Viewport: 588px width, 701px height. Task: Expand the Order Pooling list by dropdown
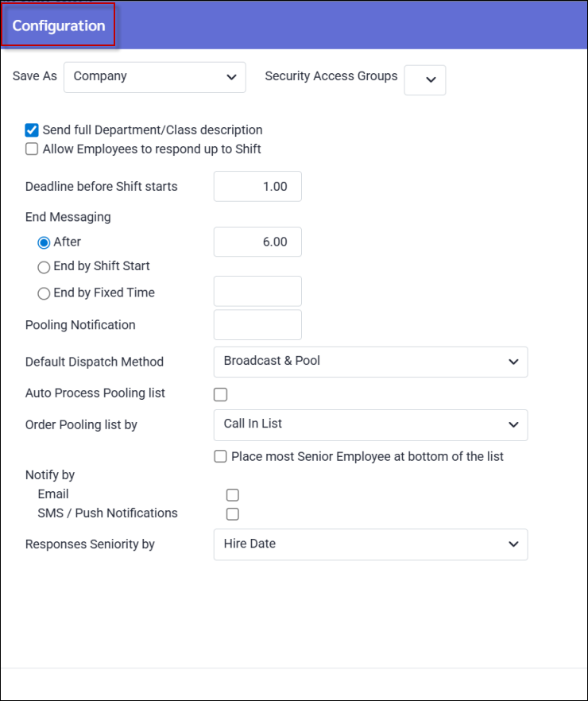(x=370, y=424)
